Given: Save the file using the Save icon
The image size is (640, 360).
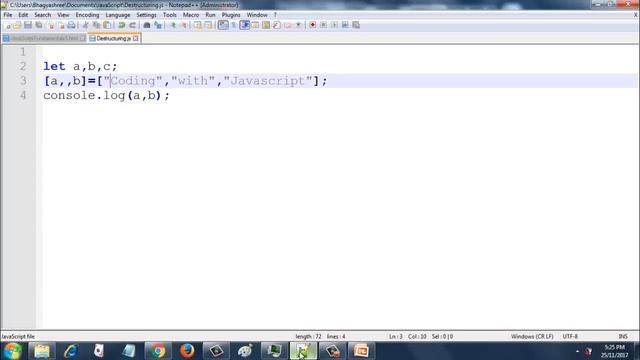Looking at the screenshot, I should coord(28,25).
